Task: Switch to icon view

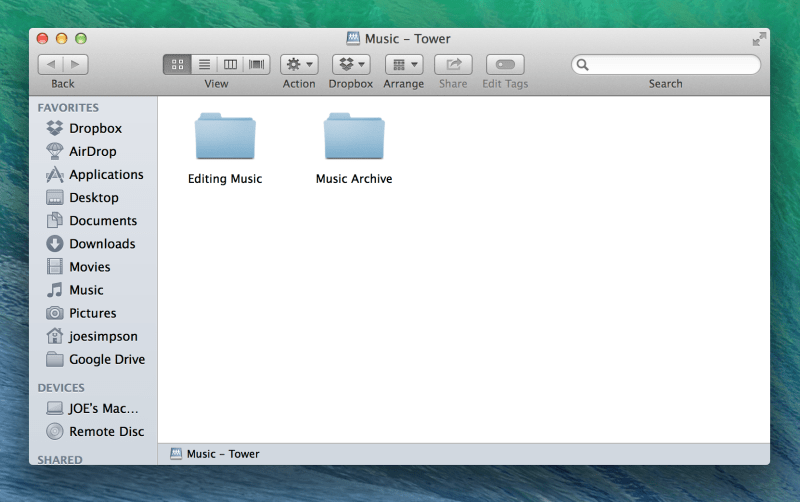Action: pos(177,64)
